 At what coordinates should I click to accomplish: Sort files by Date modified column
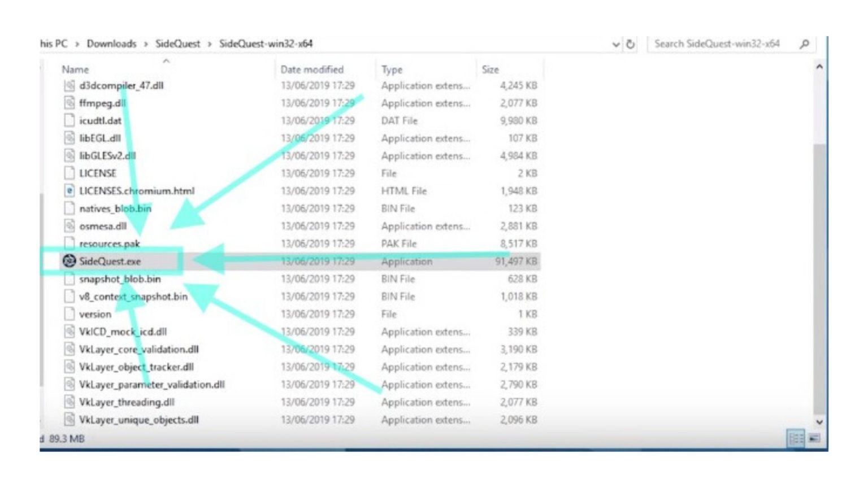click(x=312, y=69)
